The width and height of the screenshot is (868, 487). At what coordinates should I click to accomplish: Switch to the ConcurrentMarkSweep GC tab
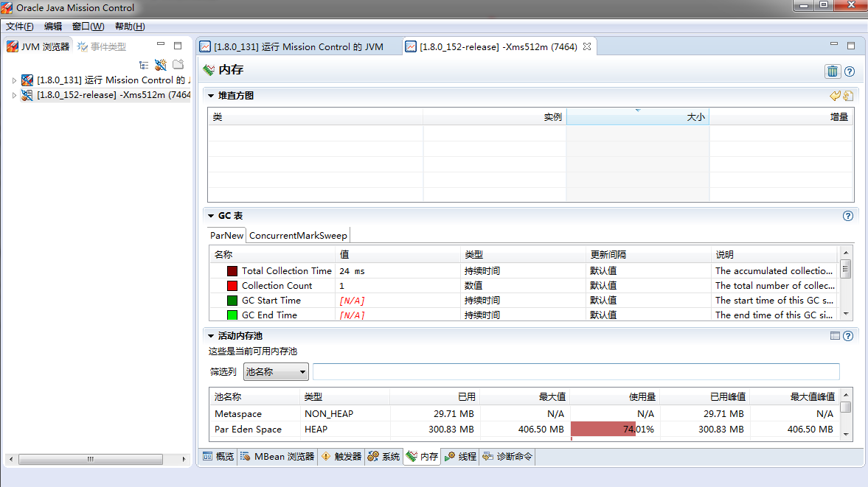pyautogui.click(x=298, y=236)
